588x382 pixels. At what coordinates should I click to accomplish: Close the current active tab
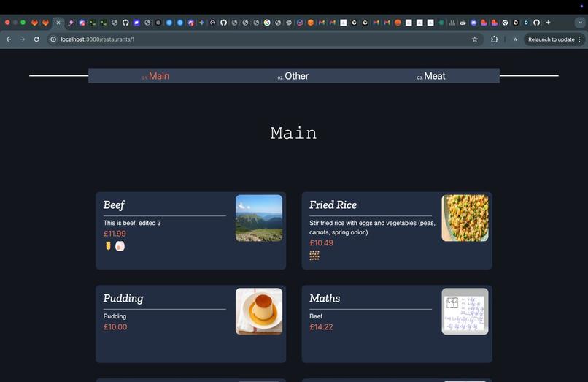(x=58, y=23)
